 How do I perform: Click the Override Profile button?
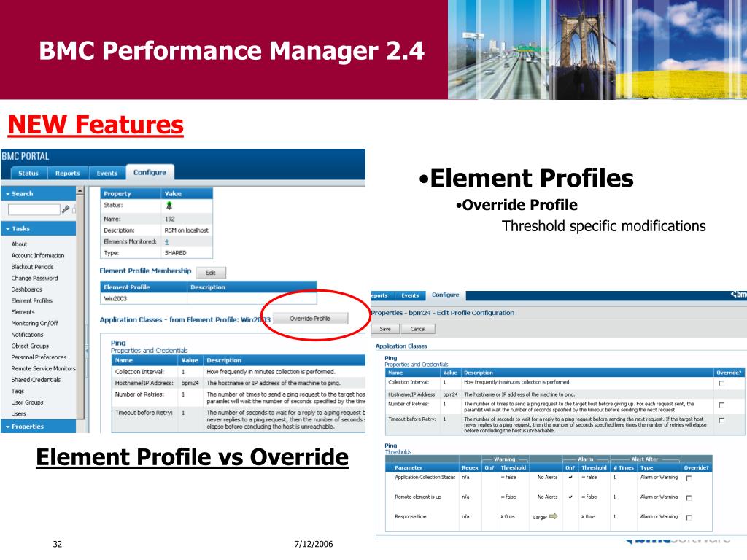point(310,319)
